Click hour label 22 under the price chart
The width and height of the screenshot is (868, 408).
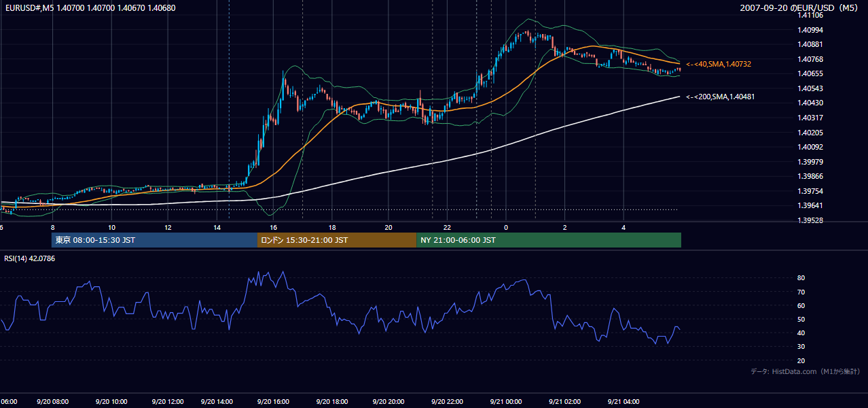coord(447,227)
